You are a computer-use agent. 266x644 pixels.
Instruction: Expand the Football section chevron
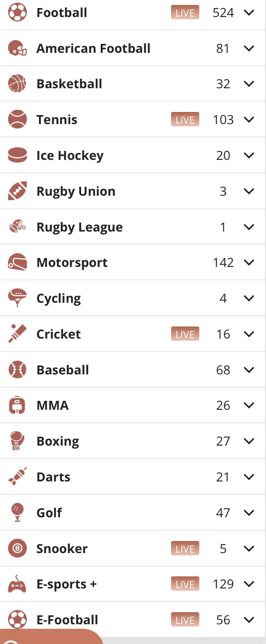pyautogui.click(x=249, y=13)
